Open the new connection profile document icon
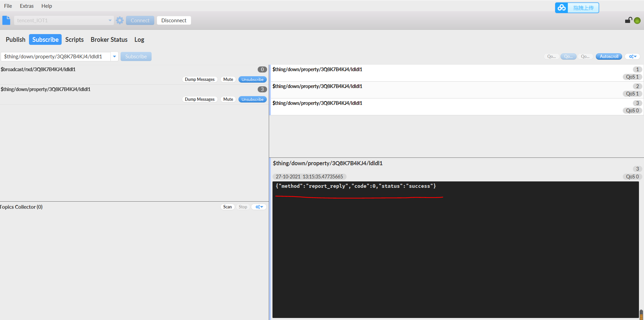This screenshot has height=320, width=644. [x=6, y=20]
